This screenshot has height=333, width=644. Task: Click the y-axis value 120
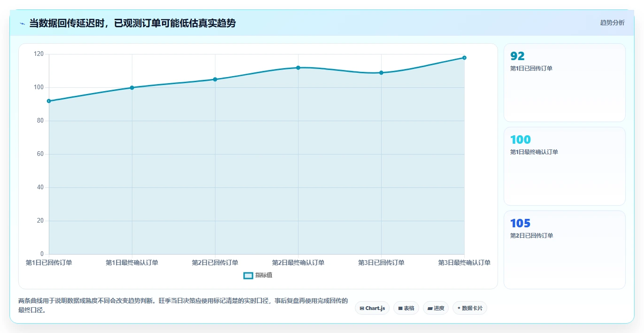(39, 54)
